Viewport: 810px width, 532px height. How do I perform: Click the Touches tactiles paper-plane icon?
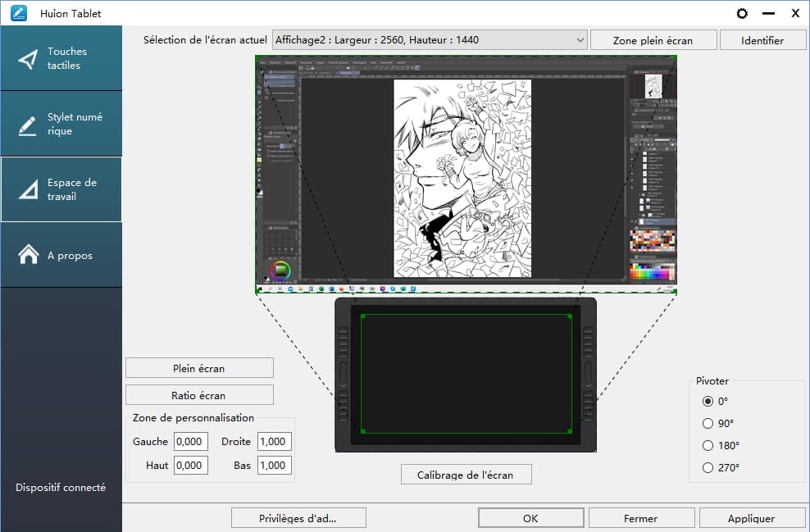[x=28, y=59]
